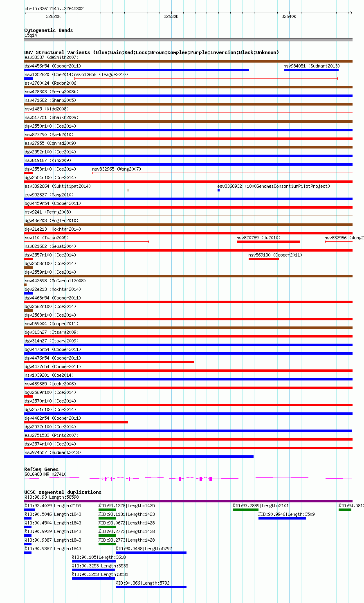The image size is (364, 603).
Task: Click nsv442698 (McCarroll2008) label
Action: (x=55, y=281)
